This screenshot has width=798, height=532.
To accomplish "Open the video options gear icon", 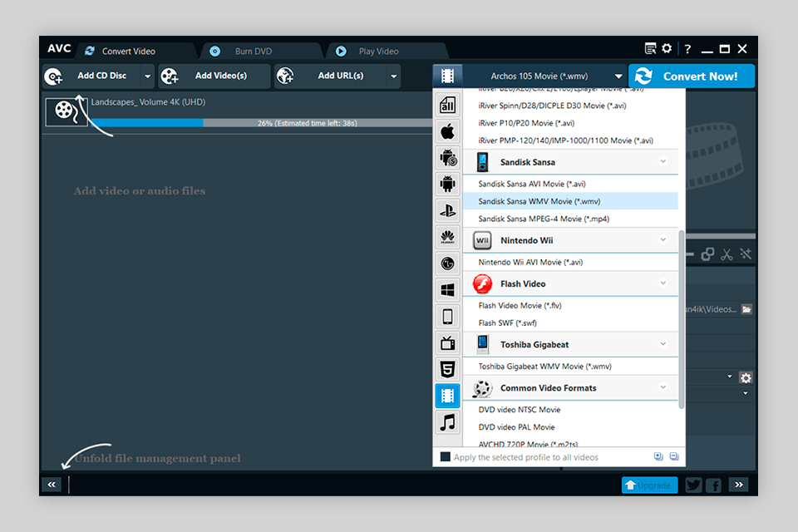I will click(x=746, y=377).
